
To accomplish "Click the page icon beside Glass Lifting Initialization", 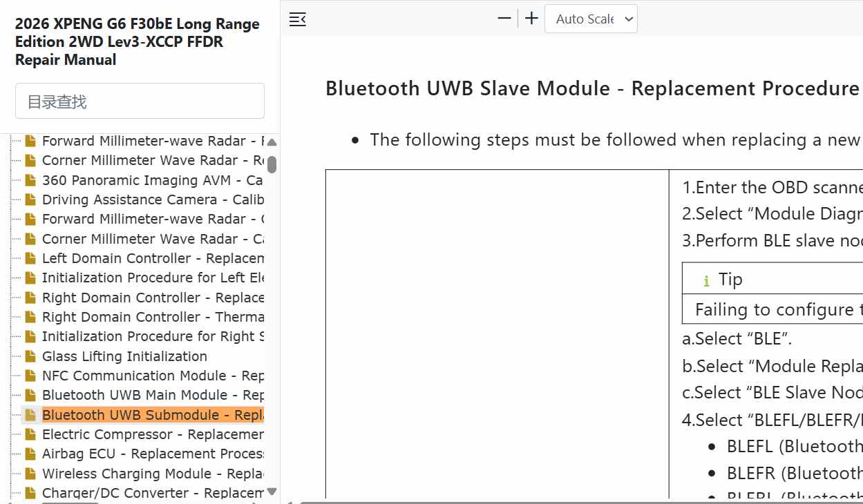I will click(x=30, y=356).
